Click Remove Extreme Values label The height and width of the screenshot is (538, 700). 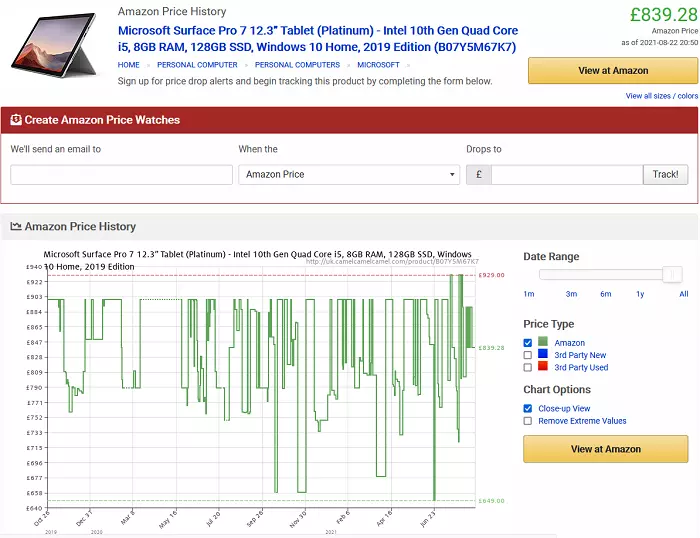point(582,421)
